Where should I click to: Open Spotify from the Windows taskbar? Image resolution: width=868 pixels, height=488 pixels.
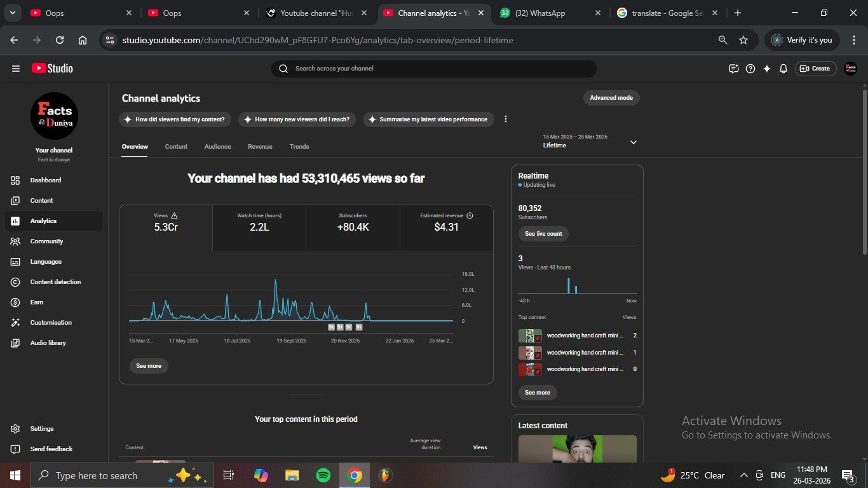click(323, 475)
